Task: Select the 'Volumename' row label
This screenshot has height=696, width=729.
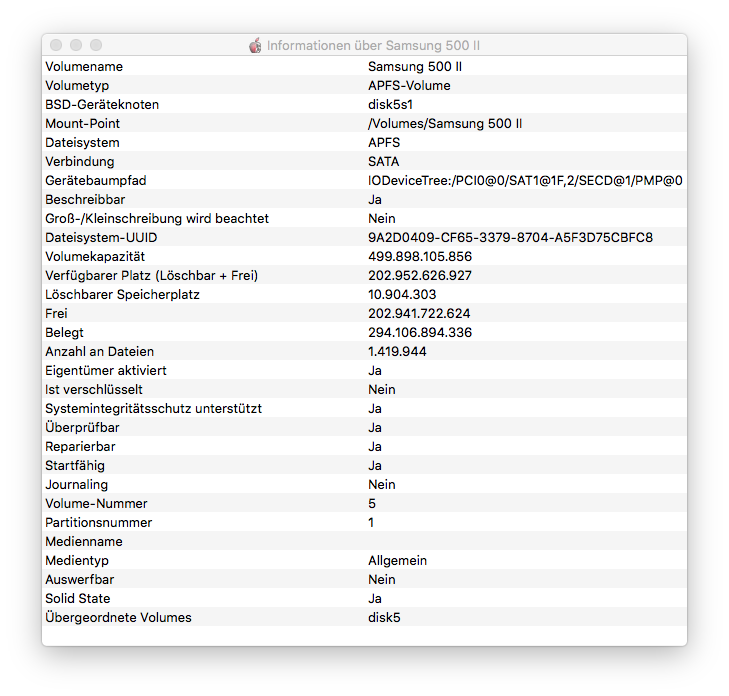Action: tap(84, 66)
